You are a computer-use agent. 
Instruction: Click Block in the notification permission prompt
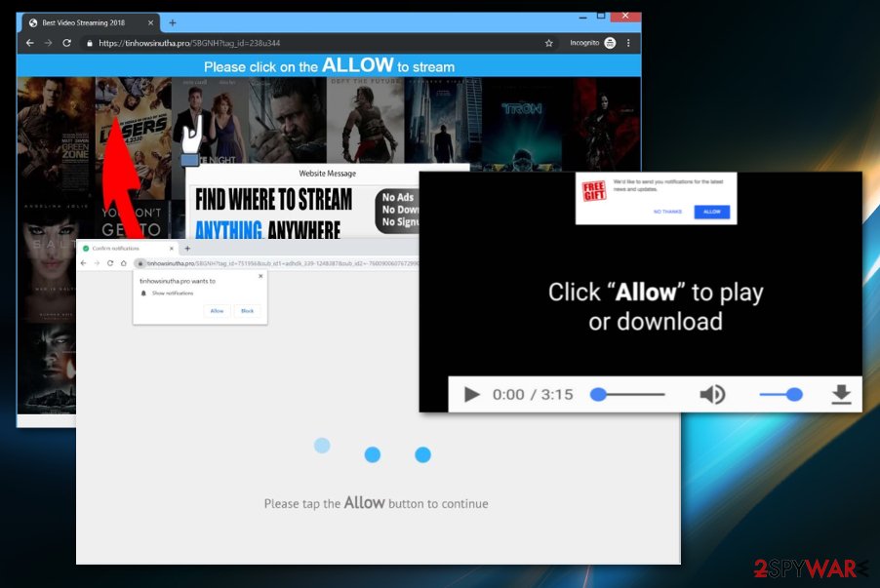pyautogui.click(x=248, y=311)
